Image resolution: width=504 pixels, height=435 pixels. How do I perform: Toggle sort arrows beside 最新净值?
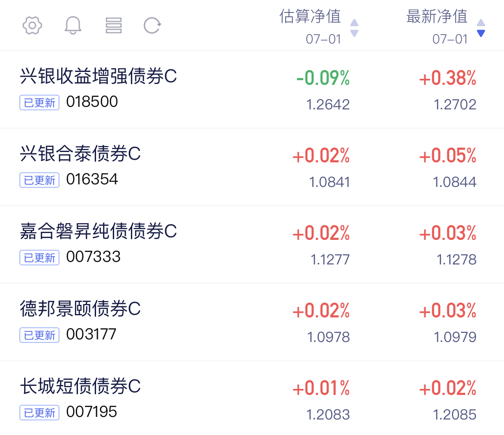point(481,28)
